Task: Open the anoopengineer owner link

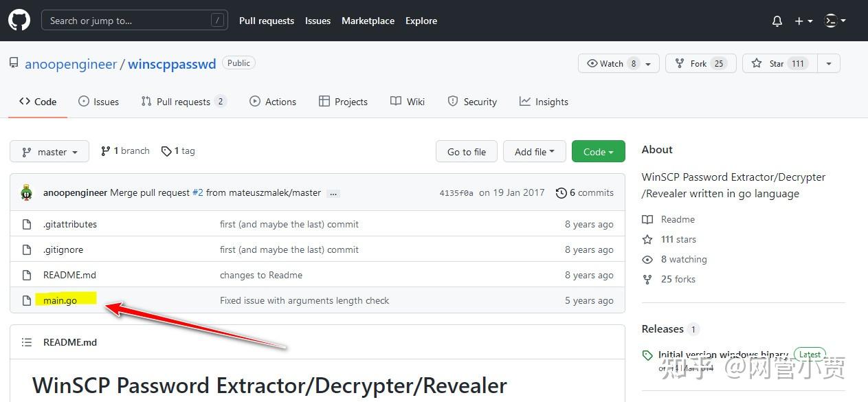Action: (71, 64)
